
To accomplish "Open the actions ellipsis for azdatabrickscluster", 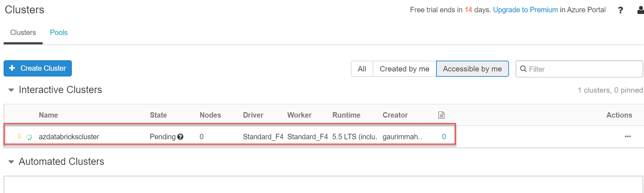I will point(628,136).
